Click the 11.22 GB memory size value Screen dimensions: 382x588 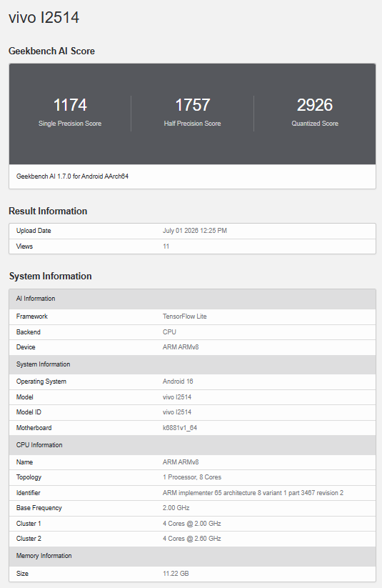click(x=176, y=574)
